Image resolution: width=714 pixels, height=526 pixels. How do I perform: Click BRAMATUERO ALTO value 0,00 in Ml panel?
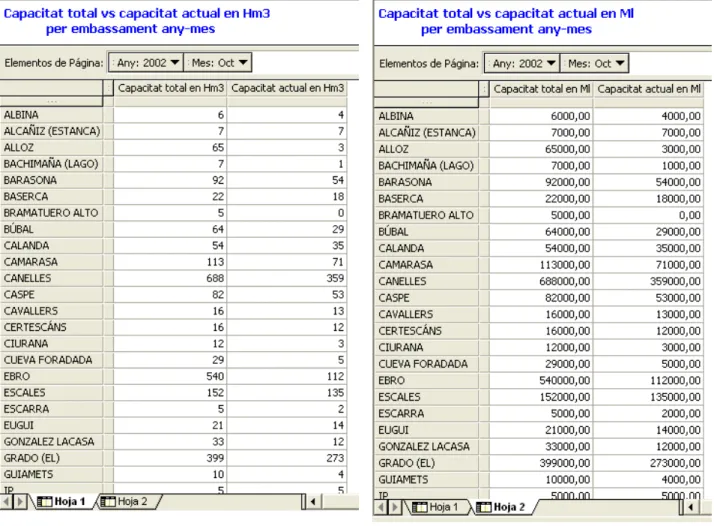tap(649, 215)
